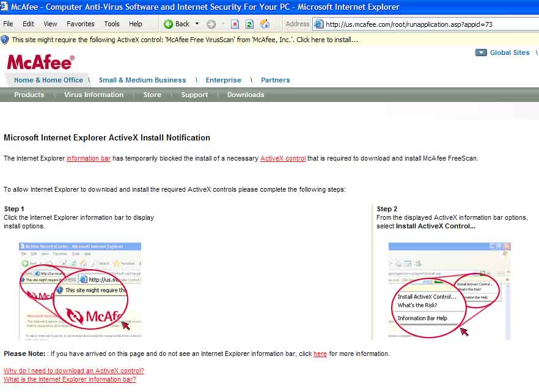Click the Step 2 instruction screenshot
This screenshot has height=392, width=539.
[x=450, y=291]
